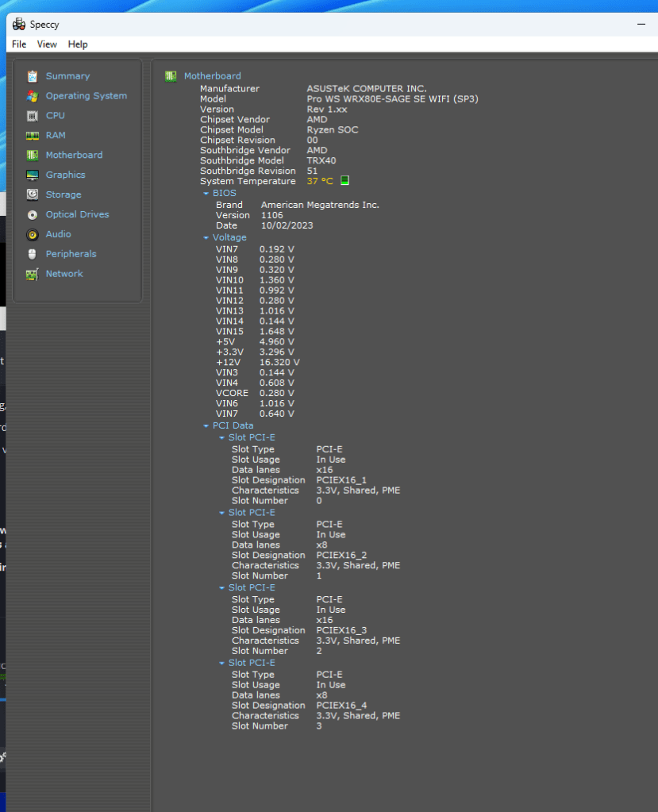Click the Operating System Windows flag icon
This screenshot has height=812, width=658.
tap(32, 96)
